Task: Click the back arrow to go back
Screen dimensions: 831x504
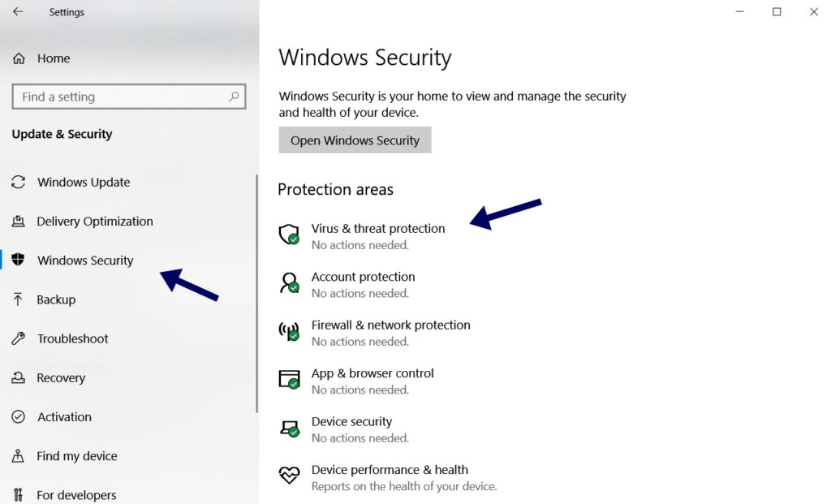Action: (x=19, y=11)
